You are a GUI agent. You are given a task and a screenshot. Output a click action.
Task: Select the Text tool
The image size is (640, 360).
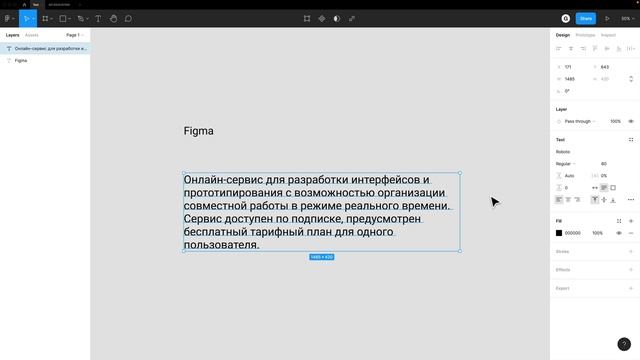(x=98, y=18)
